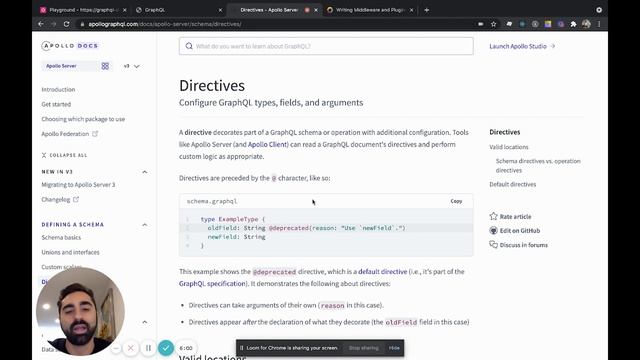Jump to Valid locations in table of contents
The width and height of the screenshot is (640, 360).
[509, 147]
